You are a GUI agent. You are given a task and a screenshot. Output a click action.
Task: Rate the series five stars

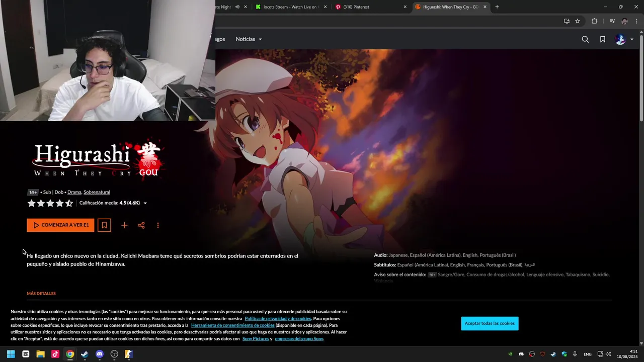click(x=69, y=203)
